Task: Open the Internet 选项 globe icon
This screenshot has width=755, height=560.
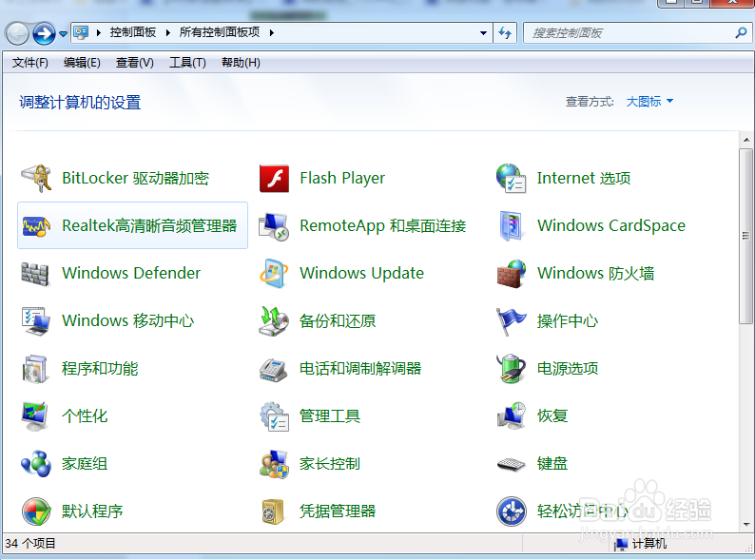Action: click(x=511, y=178)
